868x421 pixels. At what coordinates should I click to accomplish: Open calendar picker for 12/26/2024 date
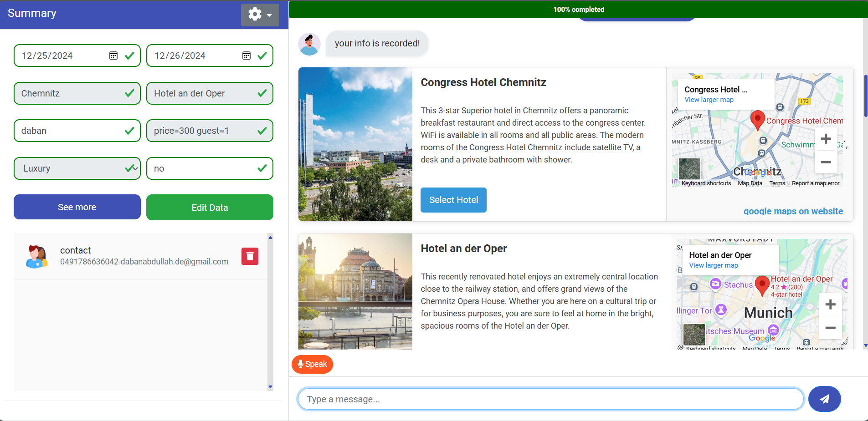(x=247, y=56)
